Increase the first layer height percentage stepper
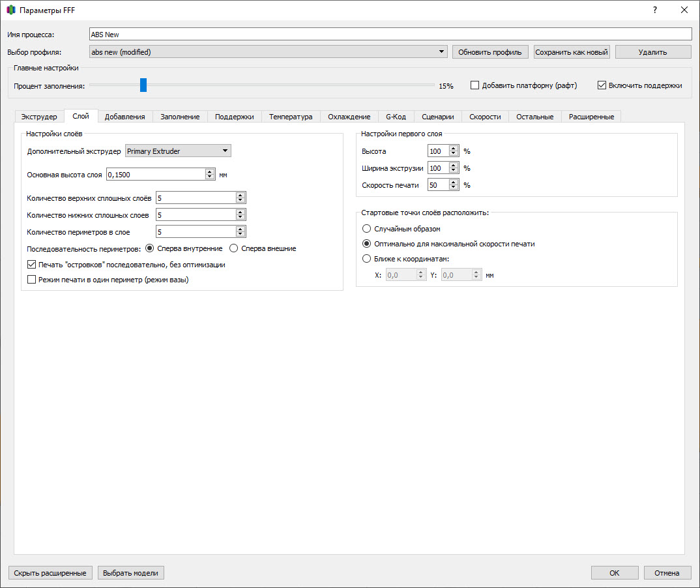This screenshot has width=700, height=588. [454, 148]
